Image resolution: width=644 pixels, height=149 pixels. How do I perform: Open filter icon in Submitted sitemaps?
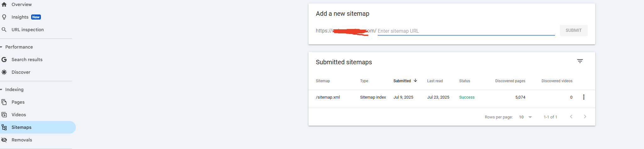tap(580, 61)
